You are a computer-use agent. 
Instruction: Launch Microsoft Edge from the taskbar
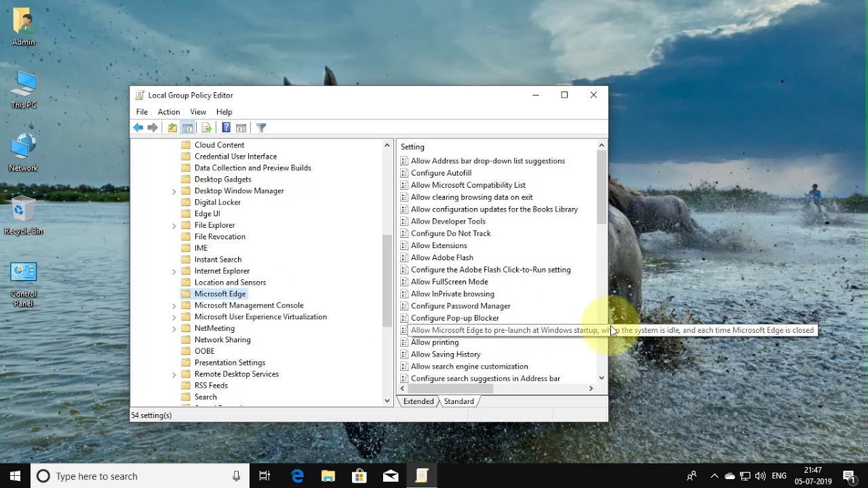coord(297,476)
